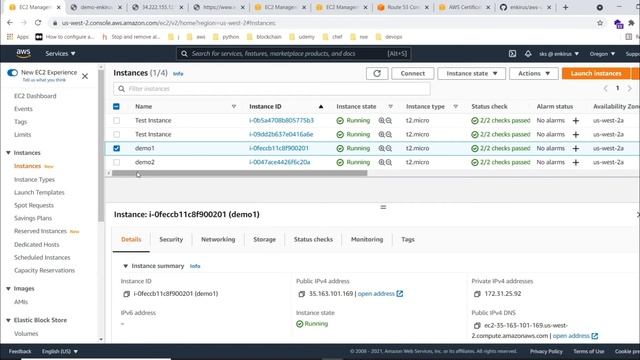This screenshot has width=640, height=360.
Task: Switch to the Status checks tab
Action: [313, 240]
